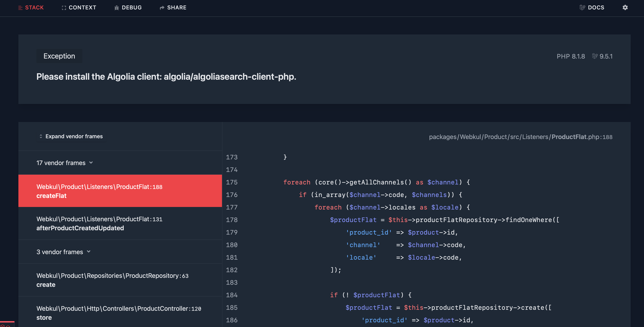Open the settings gear icon
Viewport: 644px width, 327px height.
point(625,7)
